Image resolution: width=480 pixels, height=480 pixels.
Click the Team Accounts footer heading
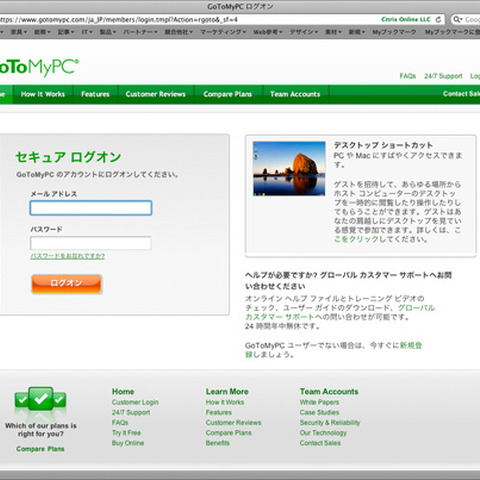(x=329, y=392)
